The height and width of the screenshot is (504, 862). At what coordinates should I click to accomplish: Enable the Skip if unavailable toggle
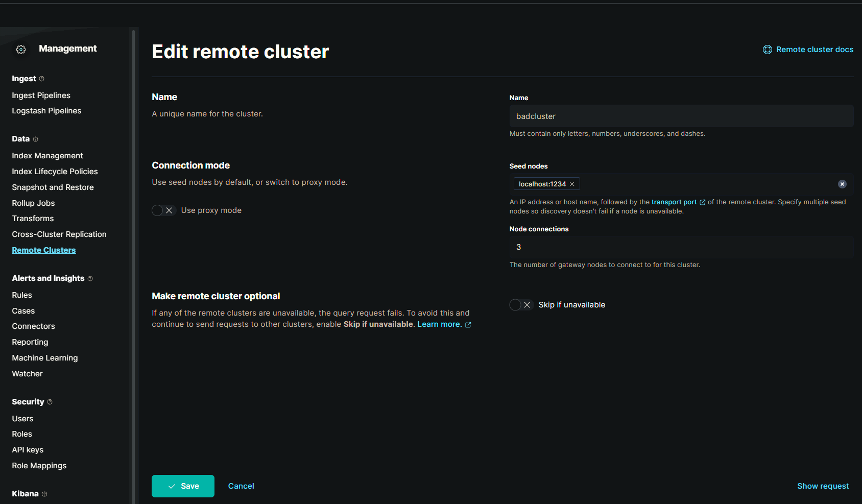tap(520, 304)
